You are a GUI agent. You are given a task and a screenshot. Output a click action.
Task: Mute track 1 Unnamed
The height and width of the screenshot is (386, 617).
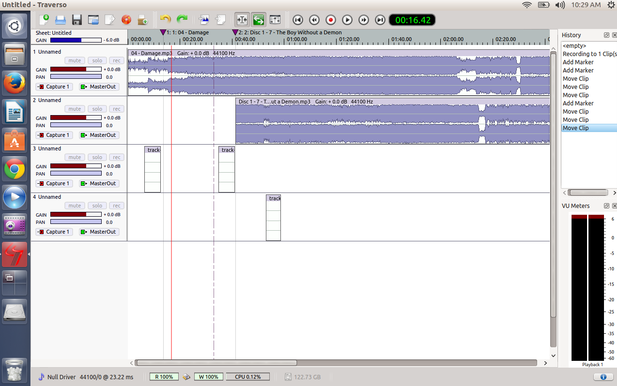click(x=74, y=61)
